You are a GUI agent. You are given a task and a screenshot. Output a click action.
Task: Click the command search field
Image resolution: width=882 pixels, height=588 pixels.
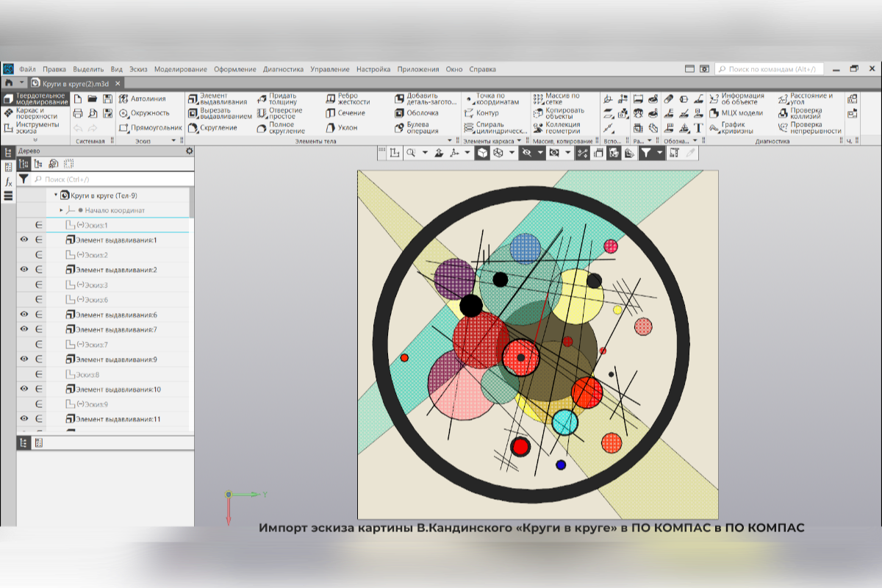pos(772,69)
